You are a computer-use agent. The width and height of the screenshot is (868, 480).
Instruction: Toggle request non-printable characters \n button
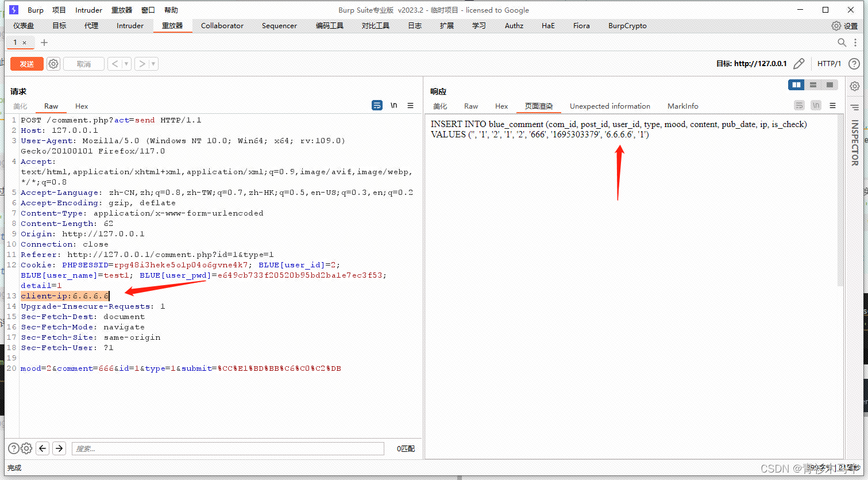[x=394, y=105]
